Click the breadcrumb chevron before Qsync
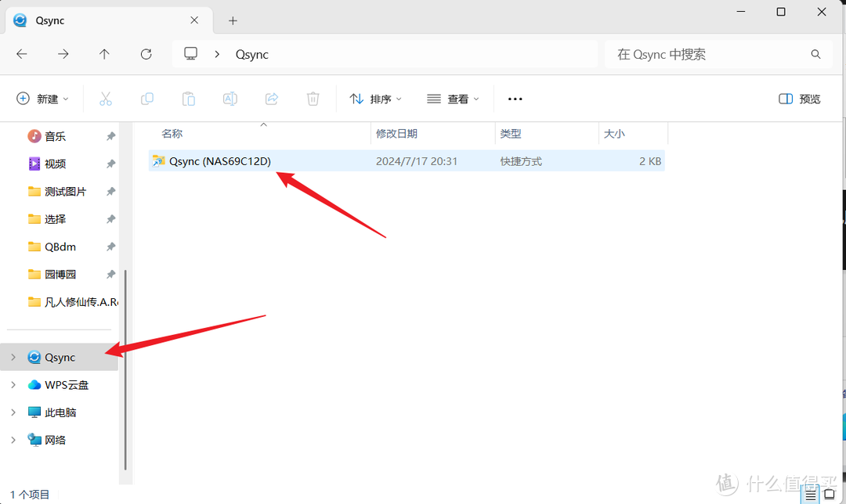 point(217,54)
